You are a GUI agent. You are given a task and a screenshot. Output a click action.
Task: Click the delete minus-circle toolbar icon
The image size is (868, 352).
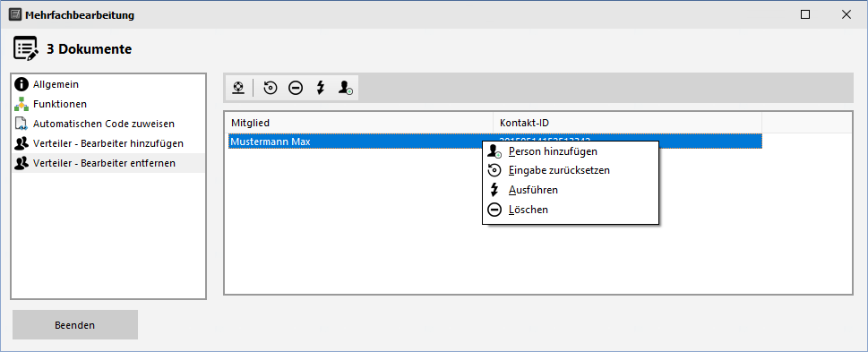click(x=296, y=88)
